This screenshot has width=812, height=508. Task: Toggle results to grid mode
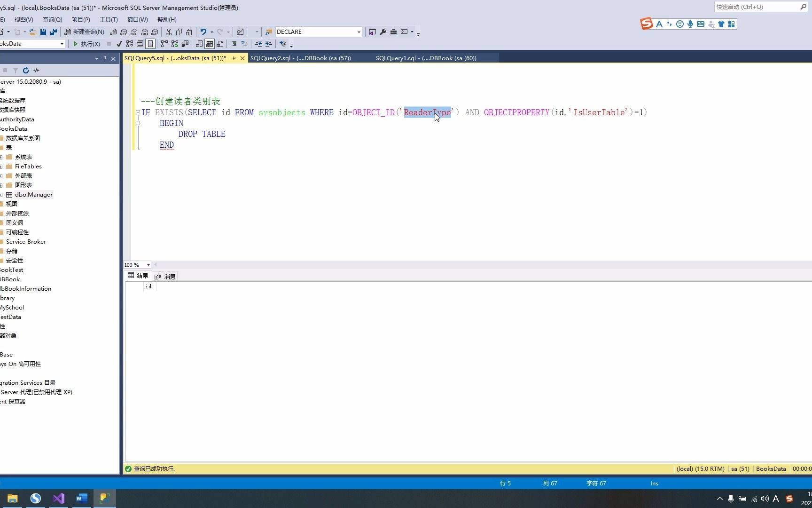pos(210,44)
